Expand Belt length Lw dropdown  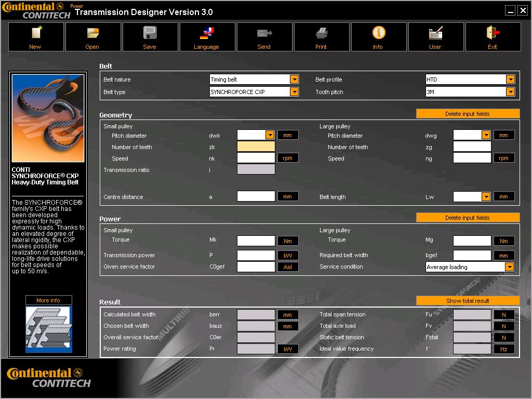(486, 196)
